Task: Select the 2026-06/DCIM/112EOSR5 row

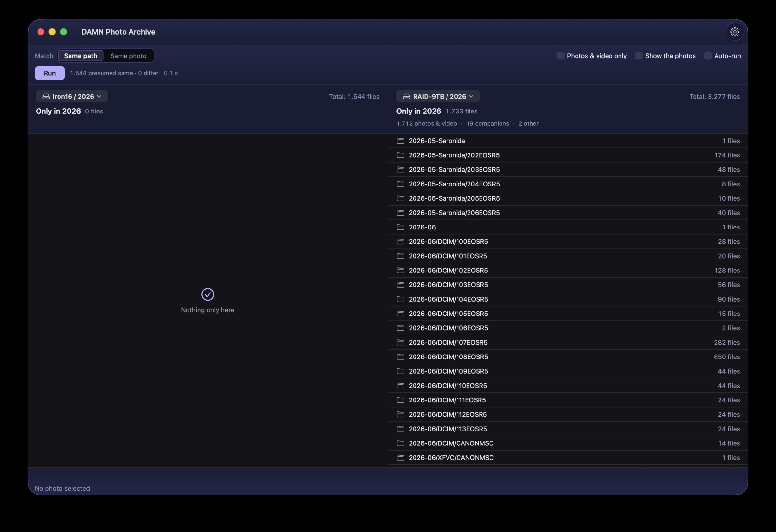Action: (x=568, y=415)
